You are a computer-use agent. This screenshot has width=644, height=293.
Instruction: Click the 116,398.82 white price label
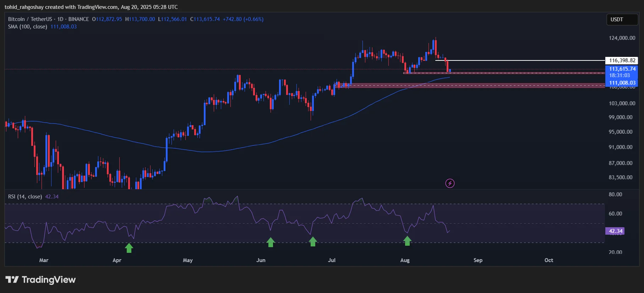tap(622, 60)
